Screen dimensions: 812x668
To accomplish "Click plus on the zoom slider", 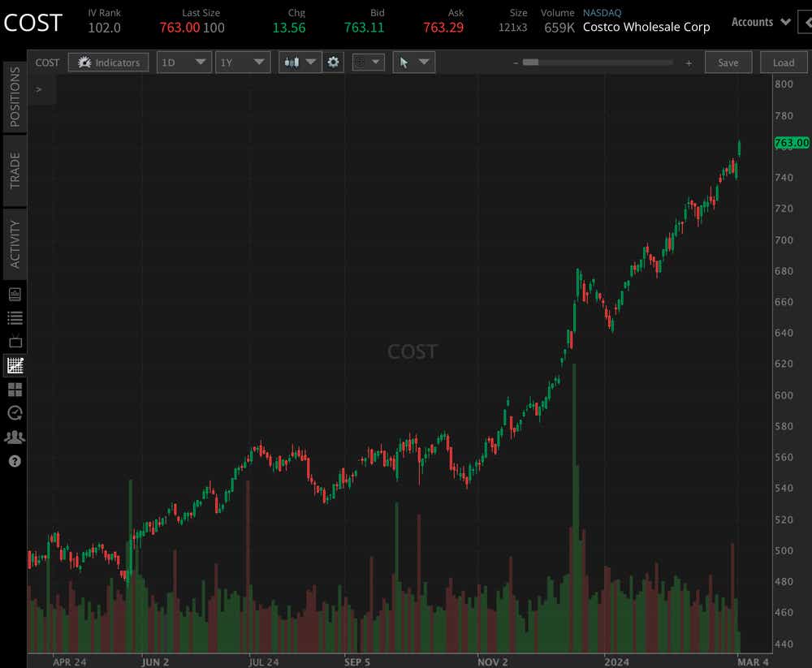I will pyautogui.click(x=689, y=61).
